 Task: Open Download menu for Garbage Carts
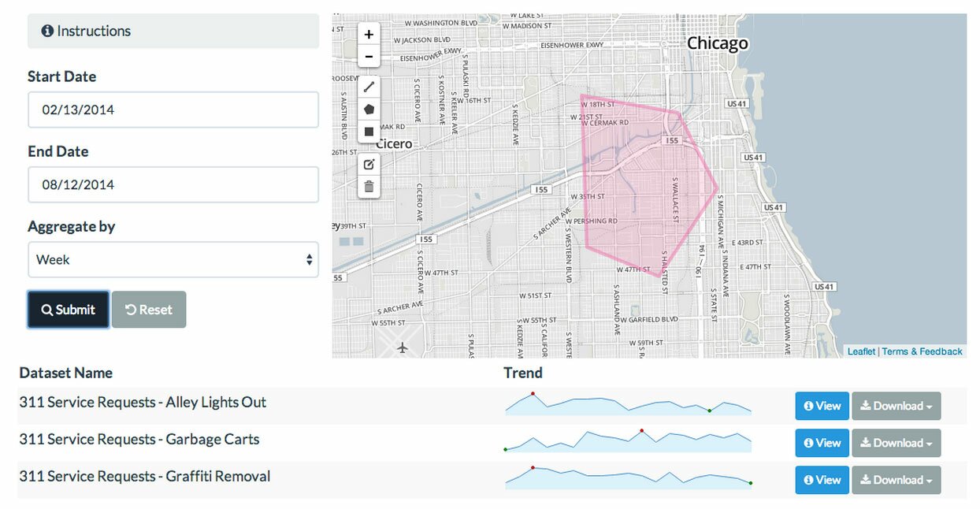(896, 443)
